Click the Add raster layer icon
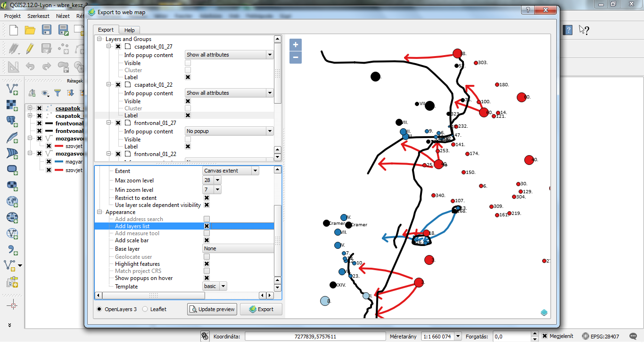The image size is (644, 362). pyautogui.click(x=12, y=104)
